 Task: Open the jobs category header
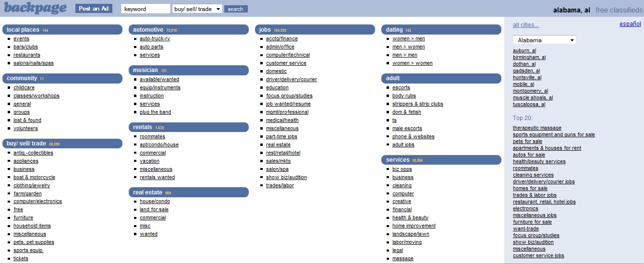tap(315, 30)
